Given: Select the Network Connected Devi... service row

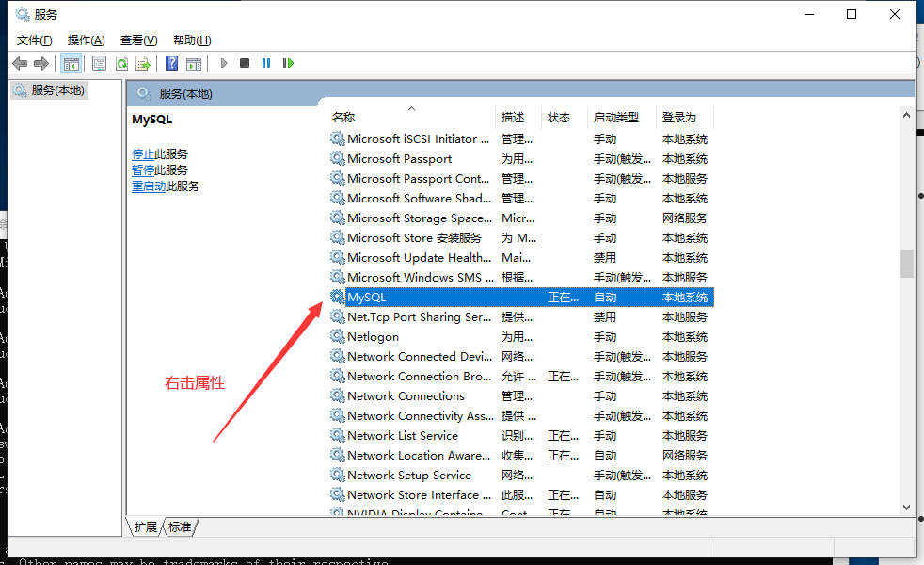Looking at the screenshot, I should 521,356.
